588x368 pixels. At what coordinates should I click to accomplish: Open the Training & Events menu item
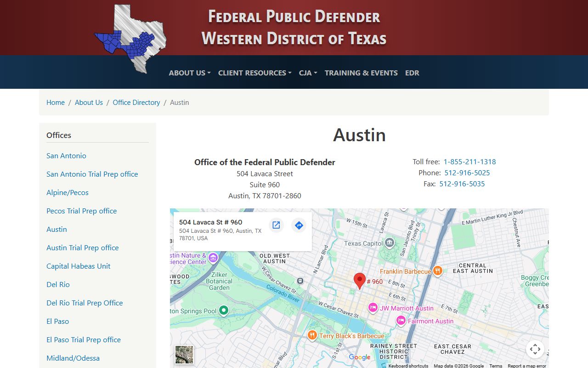361,73
